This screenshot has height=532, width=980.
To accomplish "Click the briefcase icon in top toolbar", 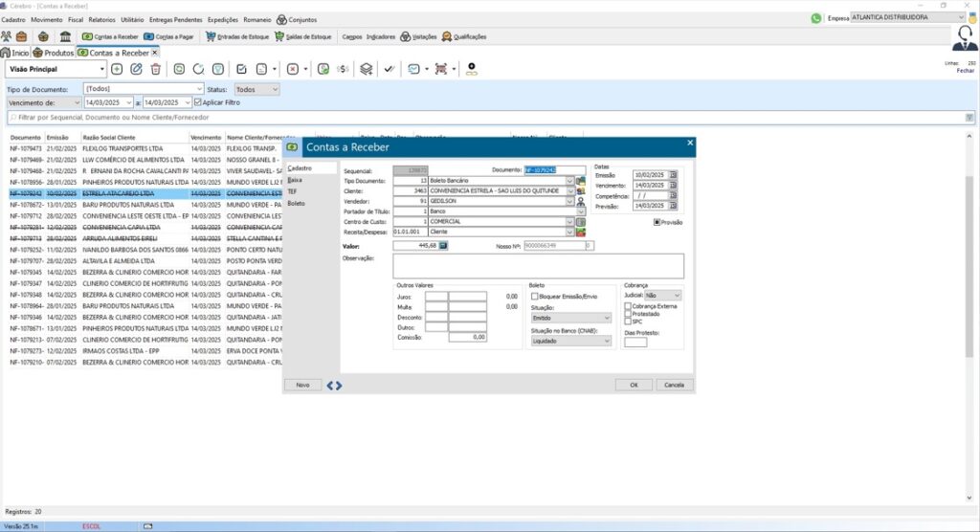I will [x=22, y=36].
